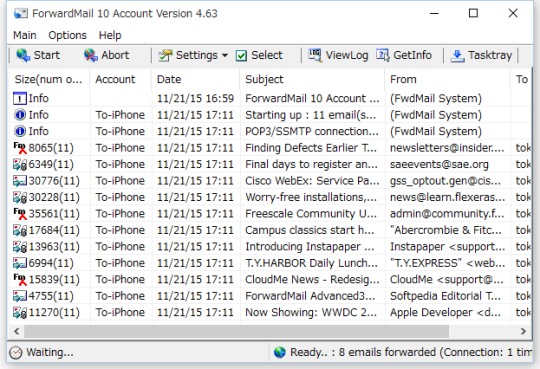Select subject 'Final days to register an...'
Screen dimensions: 540x369
pyautogui.click(x=311, y=164)
